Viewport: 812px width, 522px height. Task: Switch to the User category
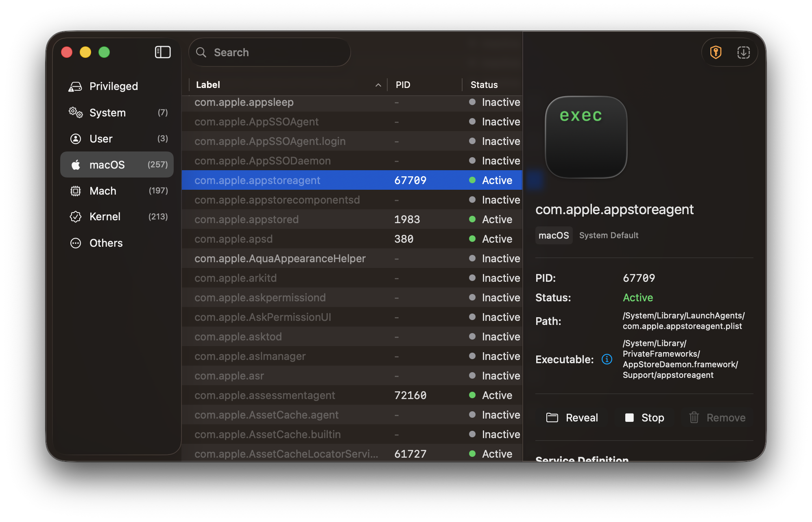point(100,138)
